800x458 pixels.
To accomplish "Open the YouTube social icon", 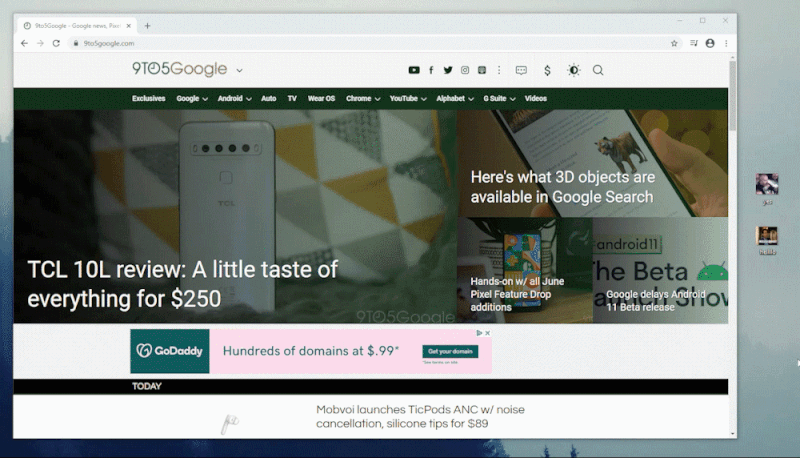I will (x=414, y=70).
